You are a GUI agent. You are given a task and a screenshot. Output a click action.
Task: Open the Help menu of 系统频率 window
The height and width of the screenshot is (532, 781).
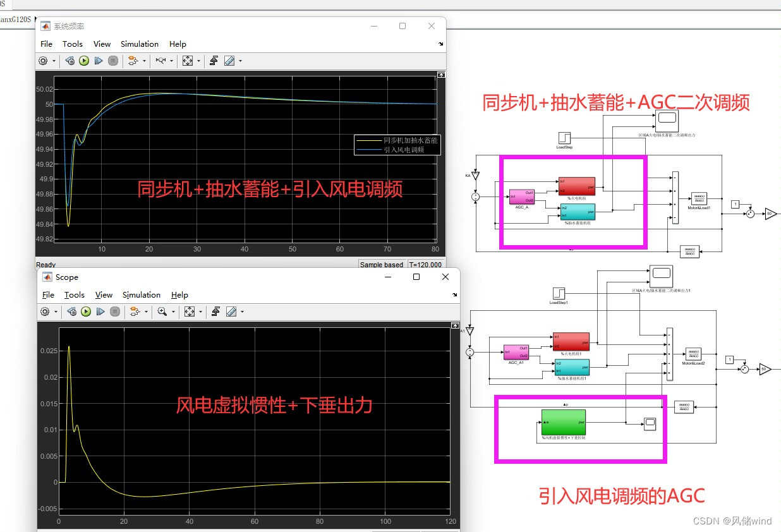click(x=178, y=44)
